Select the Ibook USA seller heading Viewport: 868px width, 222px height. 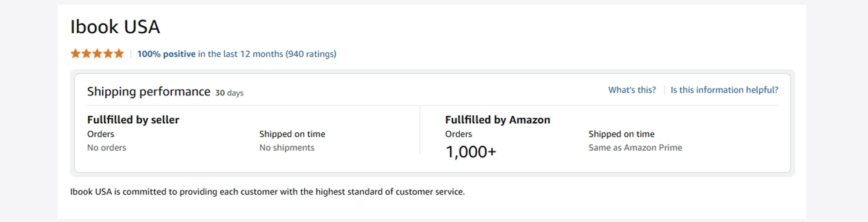[115, 27]
